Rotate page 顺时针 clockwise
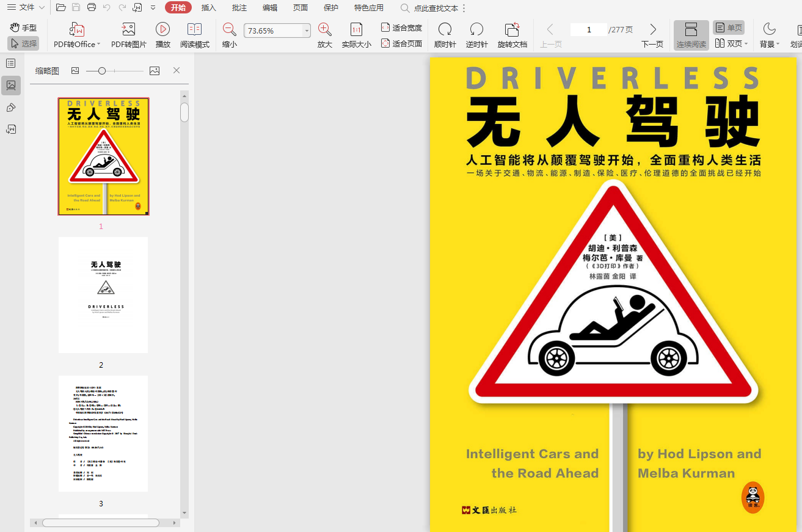 pos(445,35)
